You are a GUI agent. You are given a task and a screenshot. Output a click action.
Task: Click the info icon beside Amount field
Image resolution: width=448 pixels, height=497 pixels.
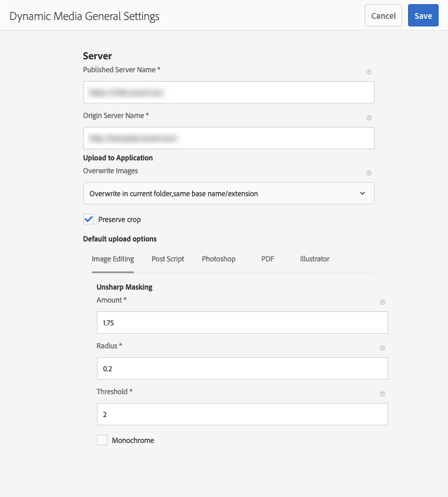382,302
